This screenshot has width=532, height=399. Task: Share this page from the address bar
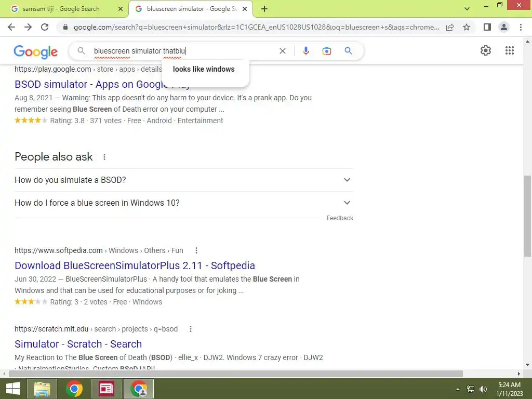(x=450, y=27)
